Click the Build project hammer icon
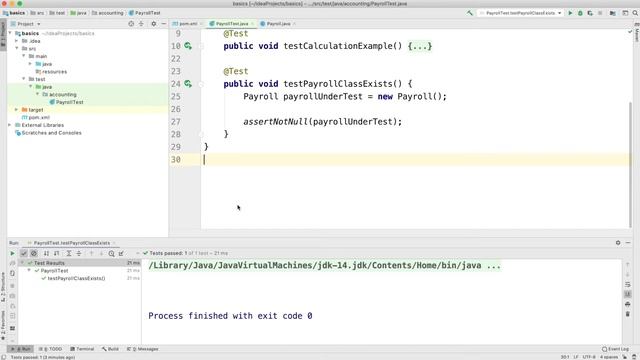Viewport: 640px width, 360px height. tap(470, 13)
